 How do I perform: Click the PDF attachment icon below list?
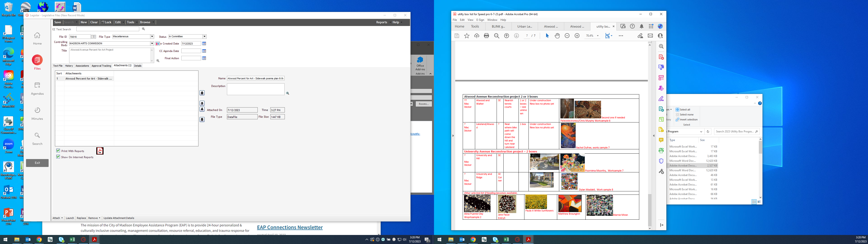pyautogui.click(x=100, y=151)
